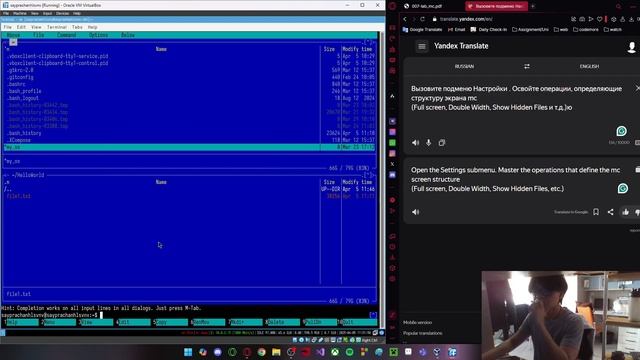The height and width of the screenshot is (360, 640).
Task: Open the File menu in Midnight Commander
Action: point(38,35)
